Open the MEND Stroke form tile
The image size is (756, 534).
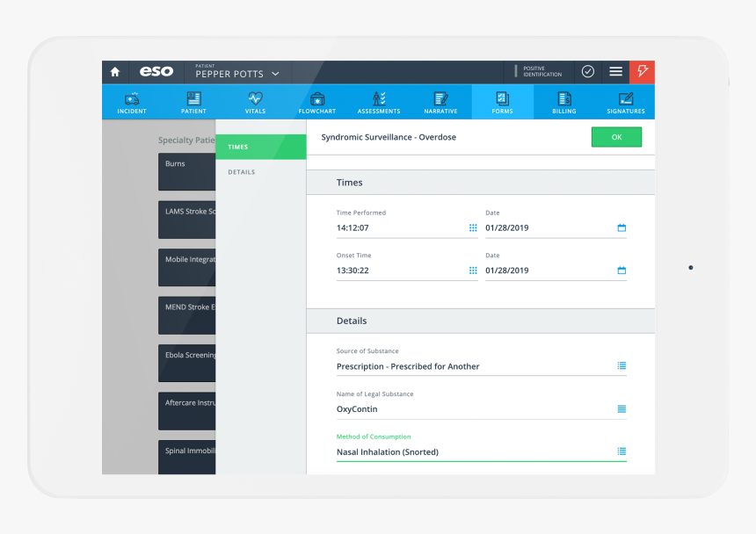pos(186,315)
